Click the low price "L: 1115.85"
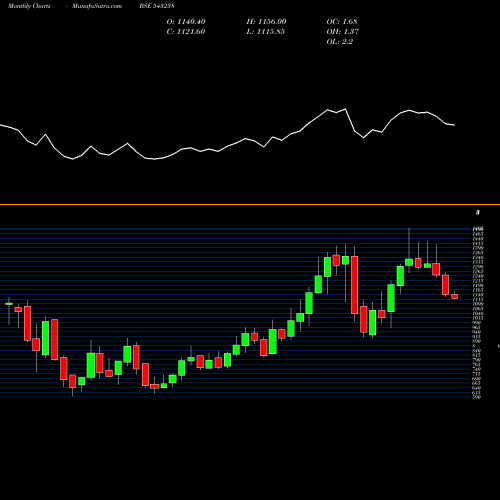The height and width of the screenshot is (500, 500). [x=266, y=32]
